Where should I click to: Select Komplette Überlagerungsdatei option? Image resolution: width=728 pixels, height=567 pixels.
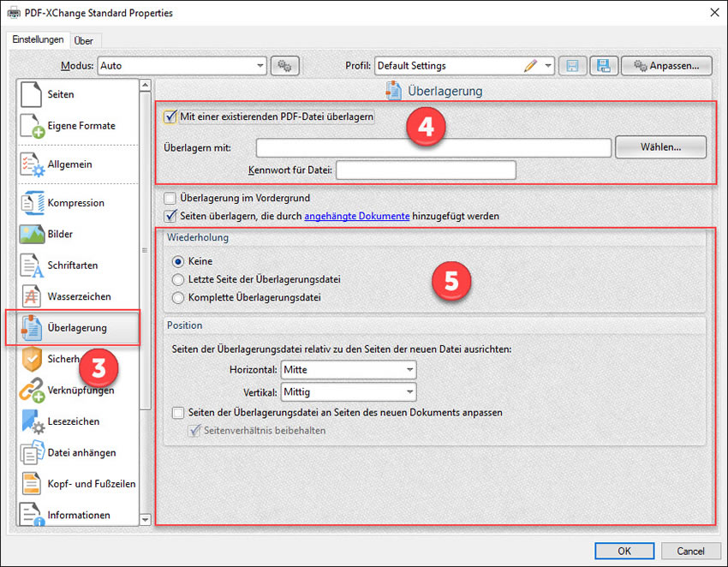click(178, 298)
